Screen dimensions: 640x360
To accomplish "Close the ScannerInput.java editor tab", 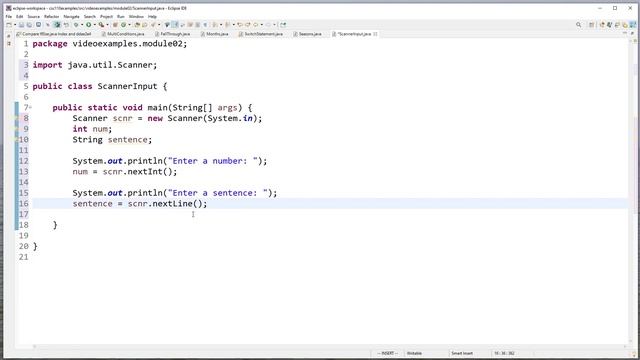I will coord(375,34).
